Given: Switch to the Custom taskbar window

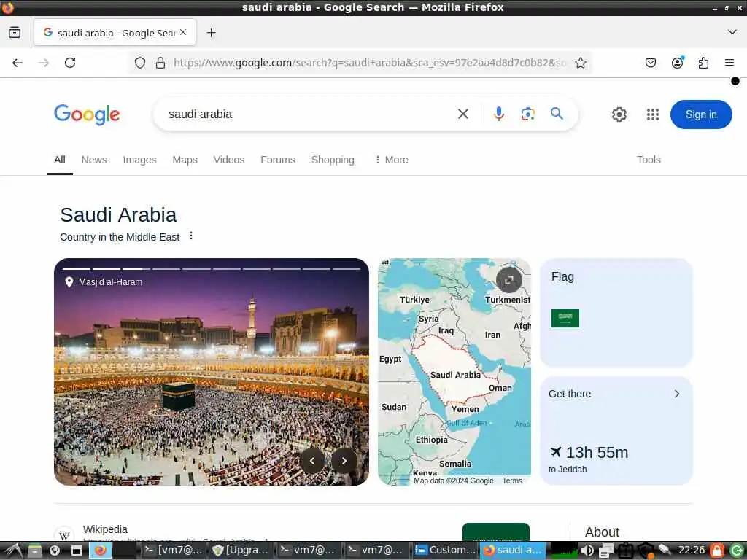Looking at the screenshot, I should click(x=445, y=551).
